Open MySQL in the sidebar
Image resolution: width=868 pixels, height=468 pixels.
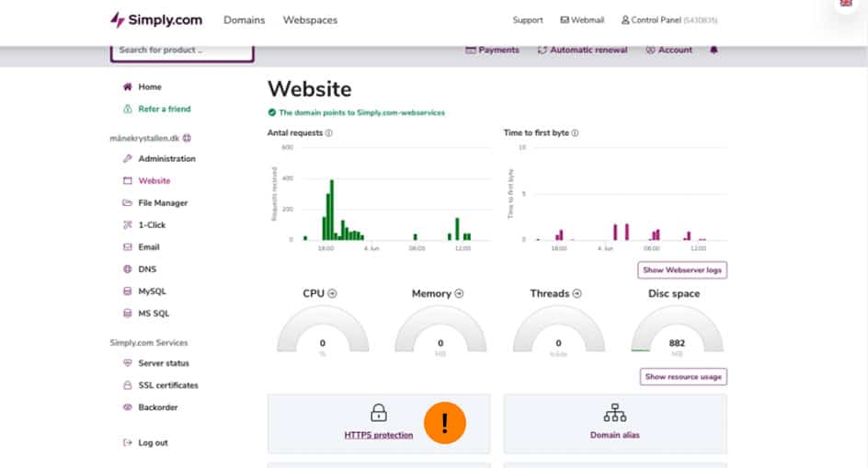152,291
